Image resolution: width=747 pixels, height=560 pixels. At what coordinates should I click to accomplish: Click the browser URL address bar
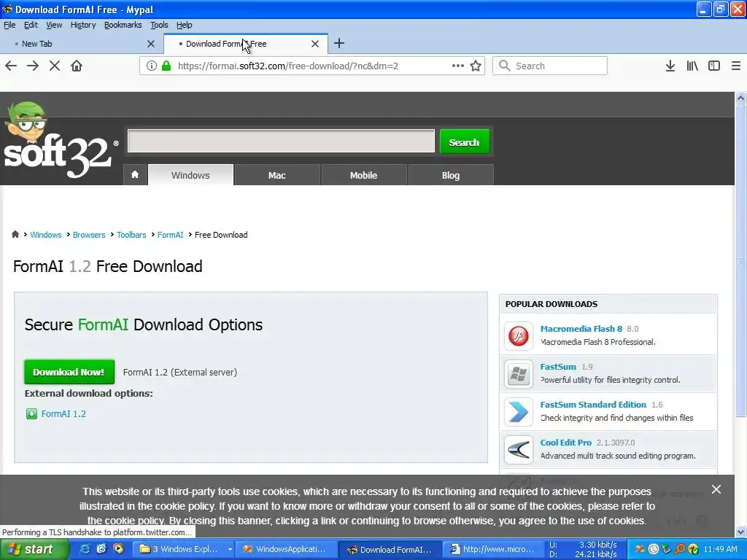[312, 66]
